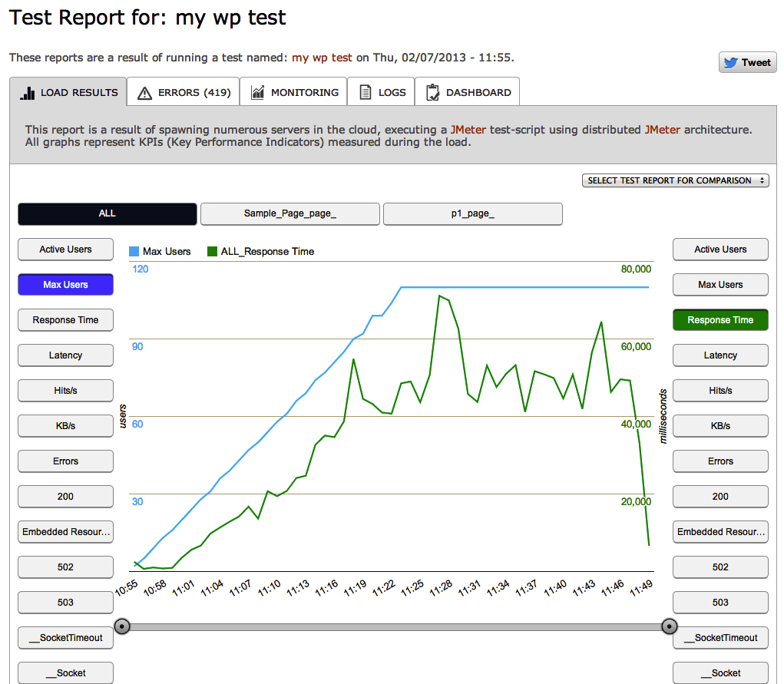Click the 80,000 milliseconds axis value
Image resolution: width=784 pixels, height=684 pixels.
[636, 269]
